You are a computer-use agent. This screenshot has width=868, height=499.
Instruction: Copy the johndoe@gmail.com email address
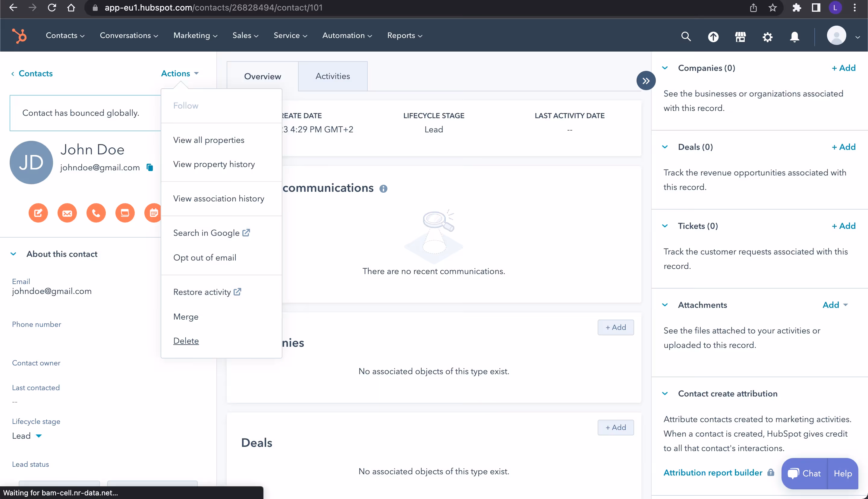150,167
